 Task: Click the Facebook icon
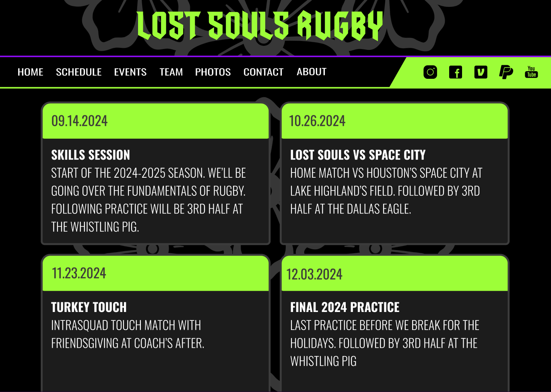[x=456, y=72]
